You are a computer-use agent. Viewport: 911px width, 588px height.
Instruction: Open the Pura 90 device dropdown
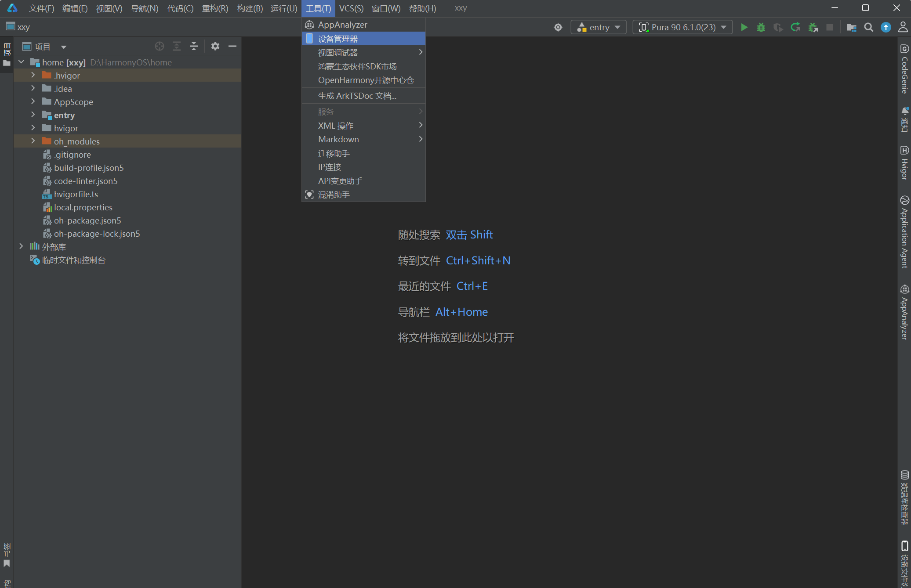pos(682,27)
